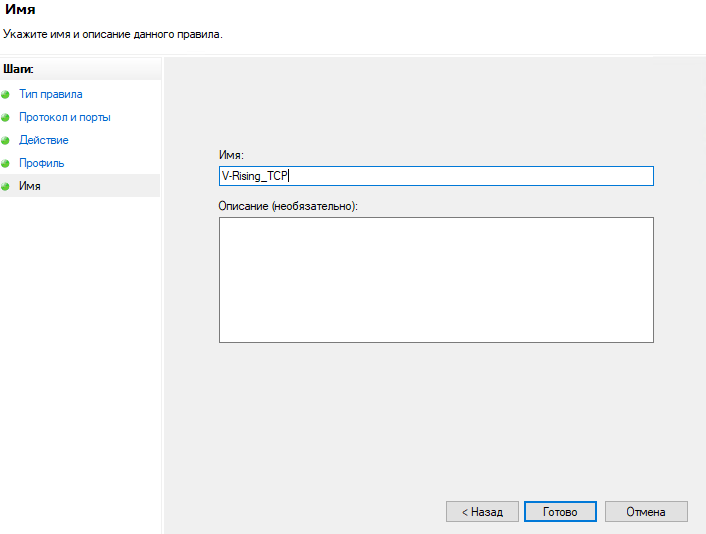Click the "Описание (необязательно):" label

pyautogui.click(x=288, y=205)
